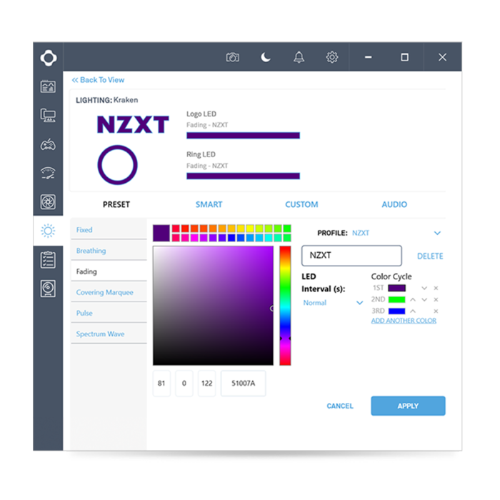Image resolution: width=500 pixels, height=500 pixels.
Task: Take a screenshot with the camera icon
Action: tap(232, 57)
